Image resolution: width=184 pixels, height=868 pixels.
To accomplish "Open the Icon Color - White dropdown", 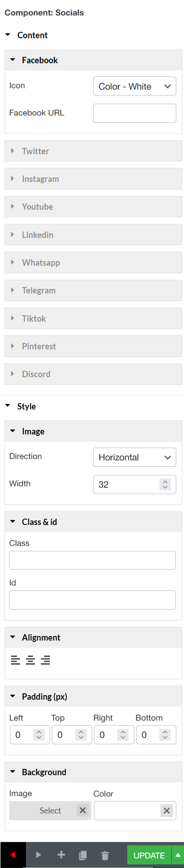I will coord(134,86).
